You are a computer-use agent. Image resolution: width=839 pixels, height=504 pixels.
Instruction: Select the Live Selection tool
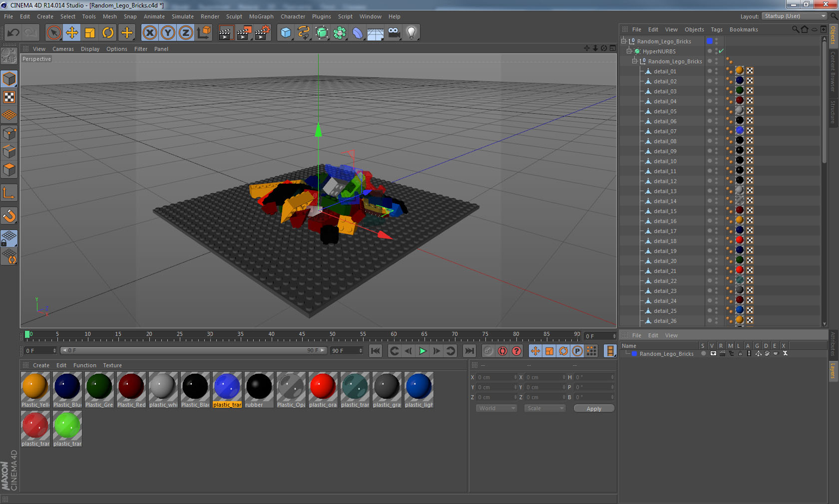point(53,33)
